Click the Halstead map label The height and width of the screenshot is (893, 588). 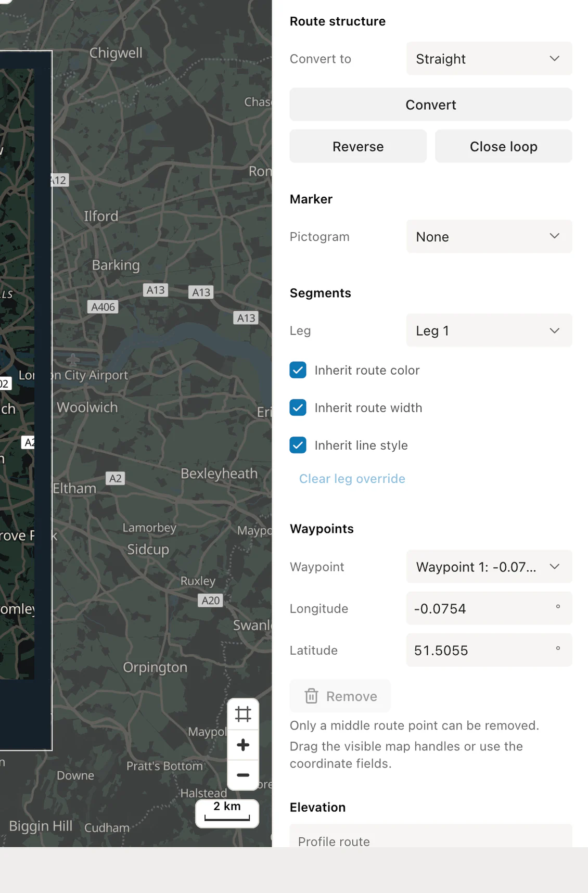pyautogui.click(x=203, y=793)
